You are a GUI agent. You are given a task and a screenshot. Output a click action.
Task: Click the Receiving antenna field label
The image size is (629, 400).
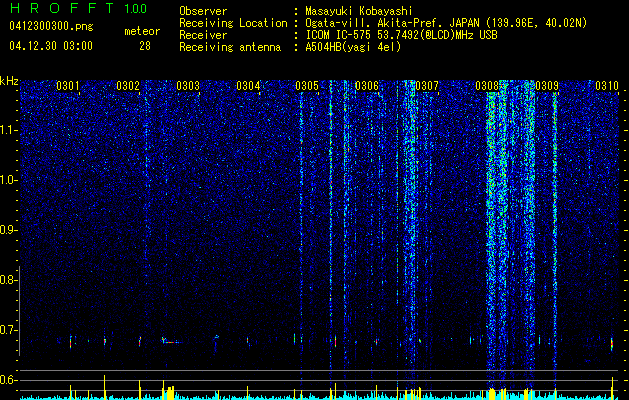click(230, 47)
